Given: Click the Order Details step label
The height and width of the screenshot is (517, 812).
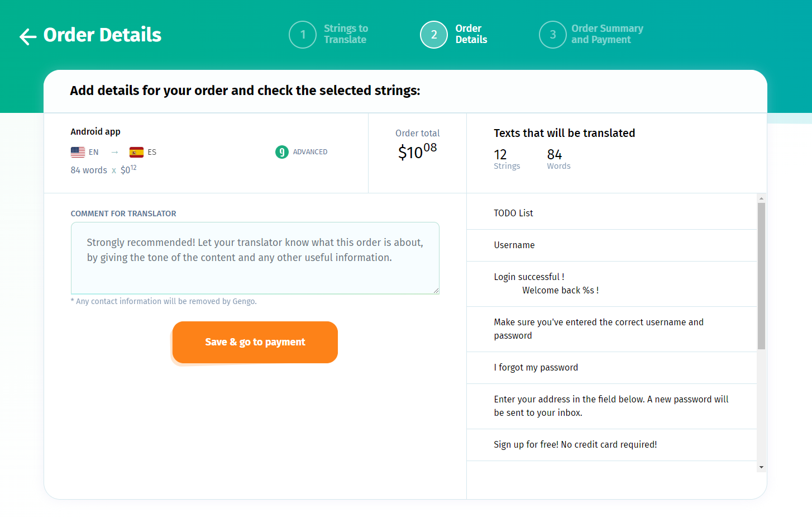Looking at the screenshot, I should 471,34.
